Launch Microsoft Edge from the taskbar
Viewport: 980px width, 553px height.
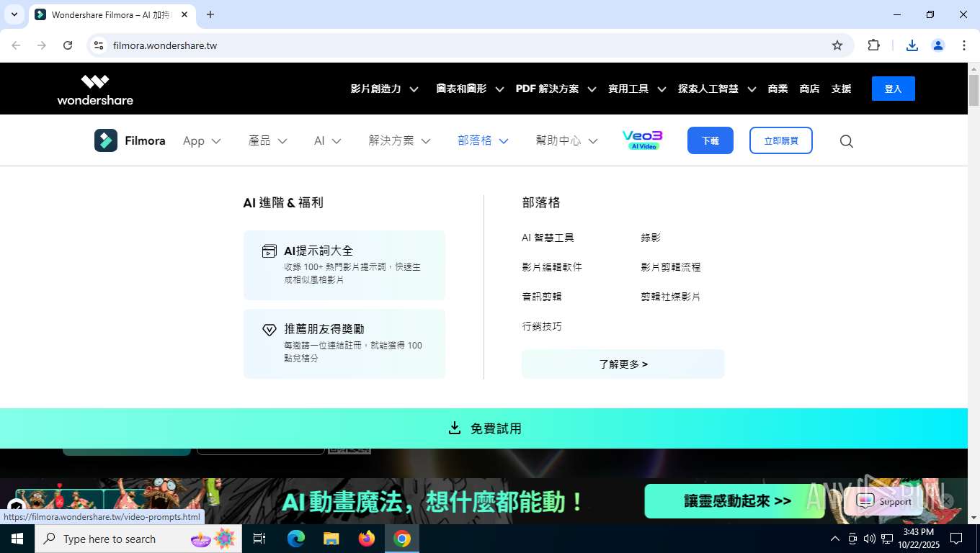pos(296,539)
